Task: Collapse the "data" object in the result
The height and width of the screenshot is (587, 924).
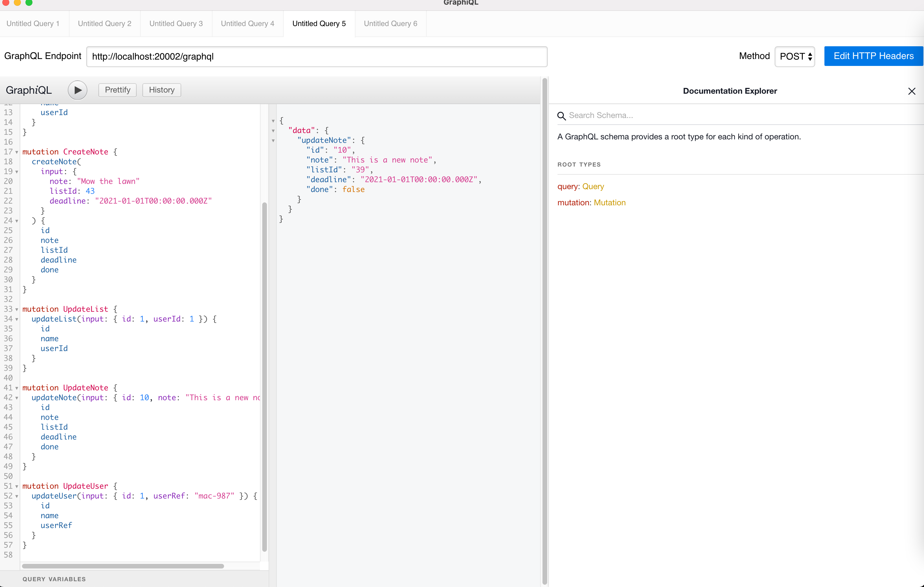Action: (x=273, y=131)
